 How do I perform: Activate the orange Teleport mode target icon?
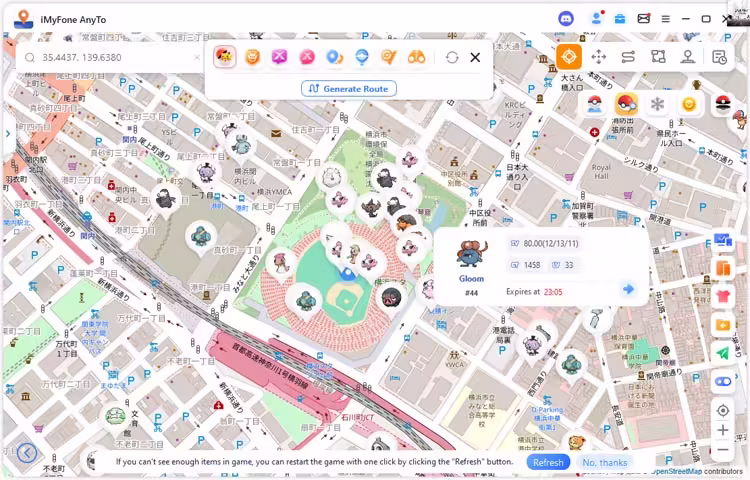click(569, 56)
